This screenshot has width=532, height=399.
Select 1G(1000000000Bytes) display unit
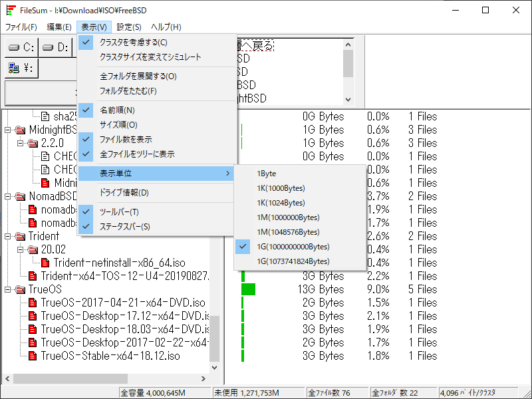point(301,247)
